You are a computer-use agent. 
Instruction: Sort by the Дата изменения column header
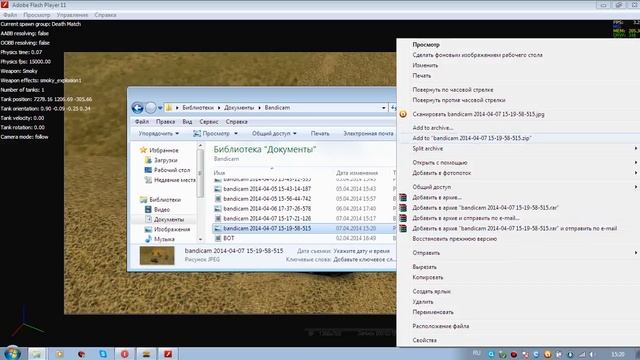pyautogui.click(x=357, y=173)
